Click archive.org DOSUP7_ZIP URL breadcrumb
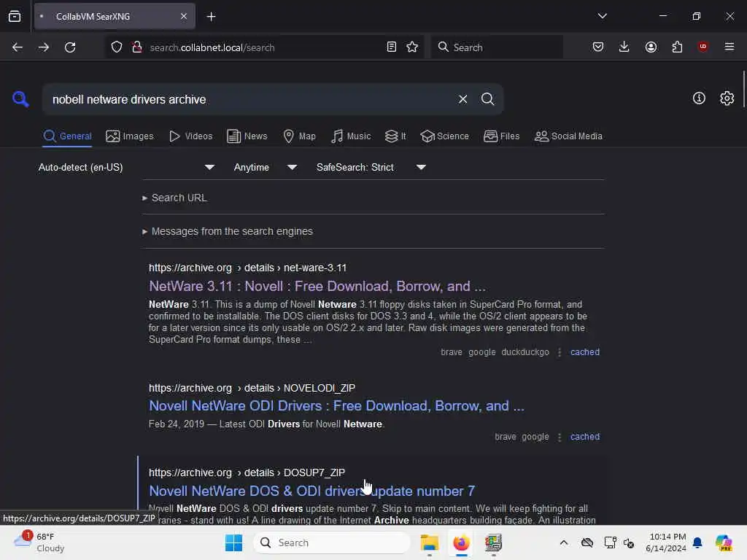The height and width of the screenshot is (560, 747). [x=247, y=472]
